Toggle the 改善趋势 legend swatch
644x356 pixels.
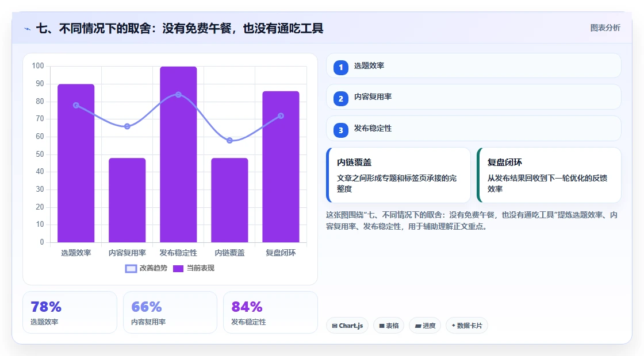click(x=131, y=269)
